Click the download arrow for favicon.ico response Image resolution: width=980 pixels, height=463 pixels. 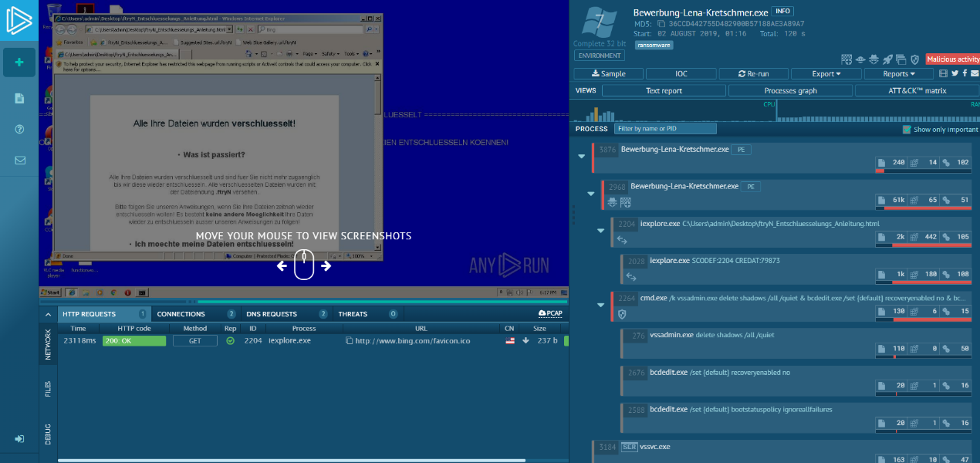pyautogui.click(x=525, y=340)
